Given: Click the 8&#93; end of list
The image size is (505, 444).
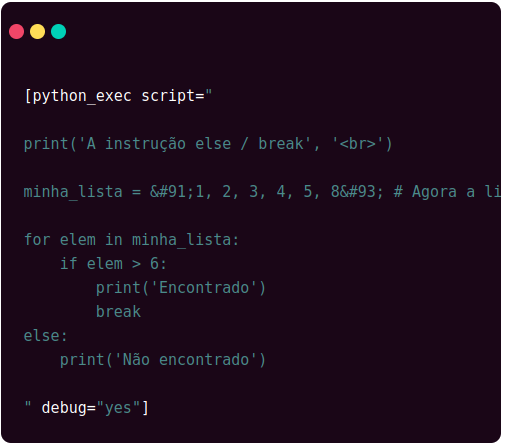Looking at the screenshot, I should 357,192.
